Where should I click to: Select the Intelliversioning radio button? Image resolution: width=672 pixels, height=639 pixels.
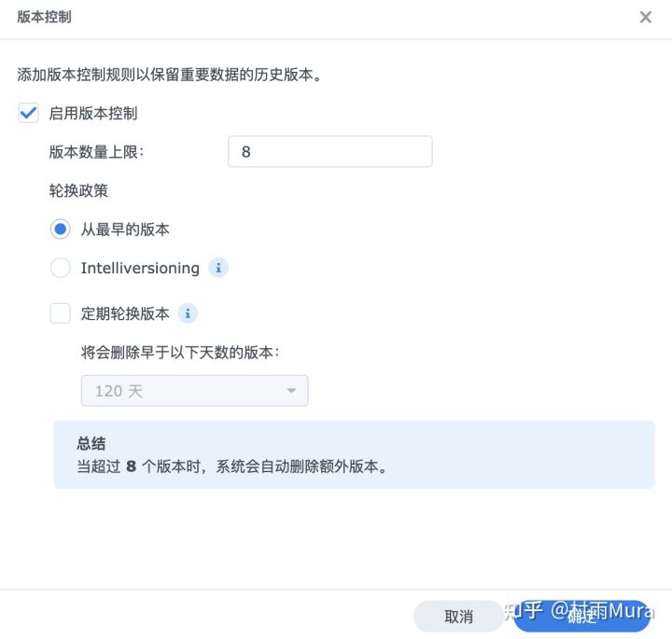[x=61, y=268]
